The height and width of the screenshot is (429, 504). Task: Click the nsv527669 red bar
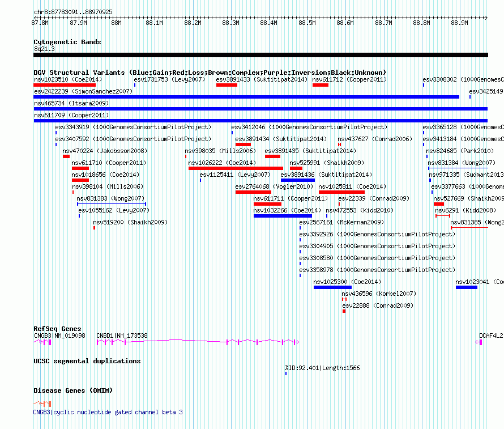(x=439, y=204)
